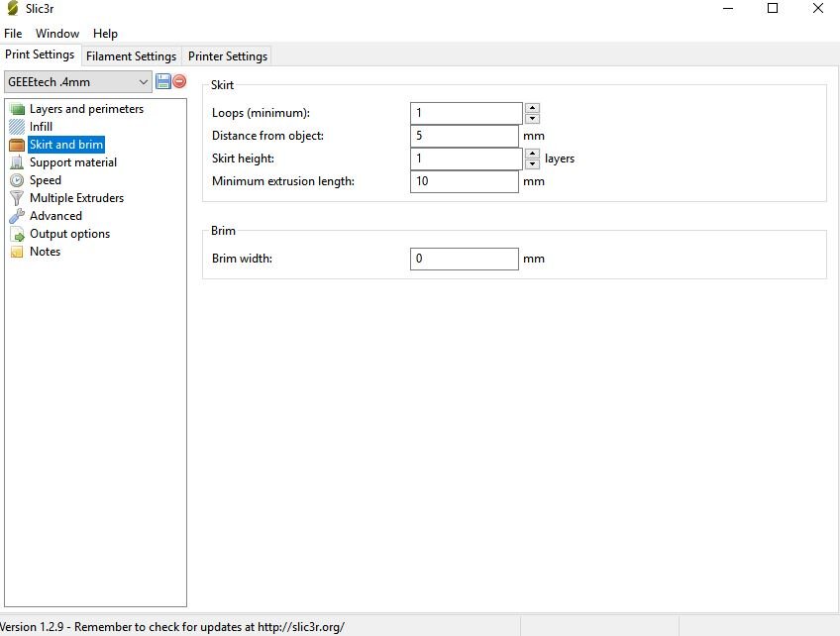This screenshot has height=636, width=840.
Task: Open the File menu
Action: pyautogui.click(x=13, y=34)
